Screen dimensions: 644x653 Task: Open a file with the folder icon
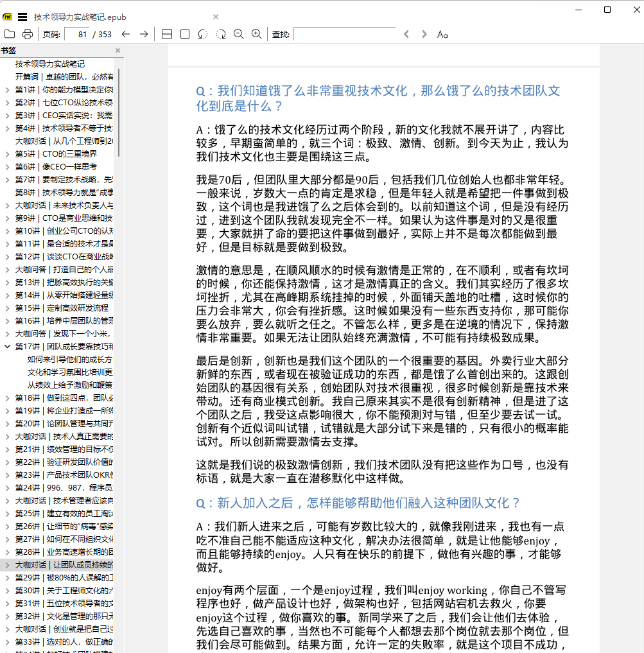(x=10, y=34)
